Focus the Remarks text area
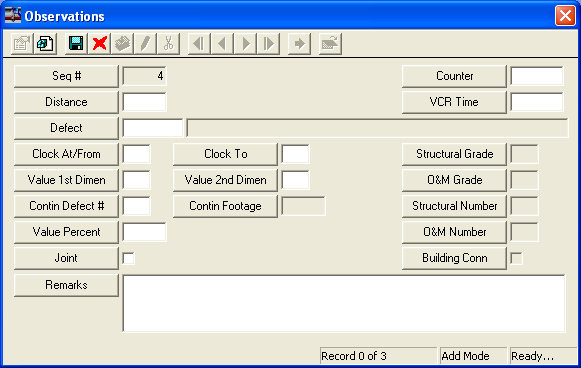Viewport: 581px width, 368px height. click(344, 304)
